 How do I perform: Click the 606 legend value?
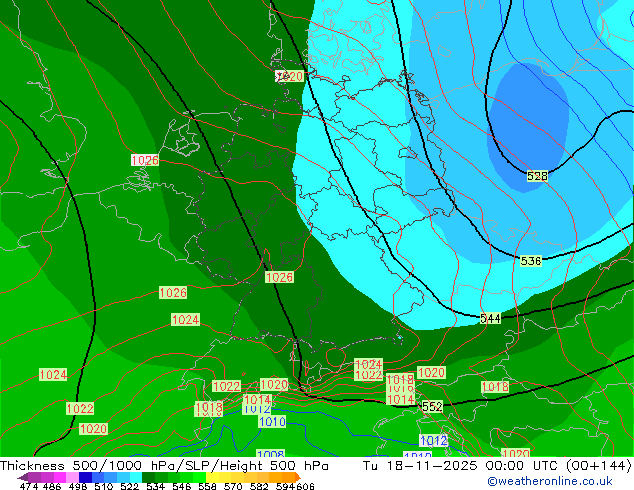tap(305, 486)
